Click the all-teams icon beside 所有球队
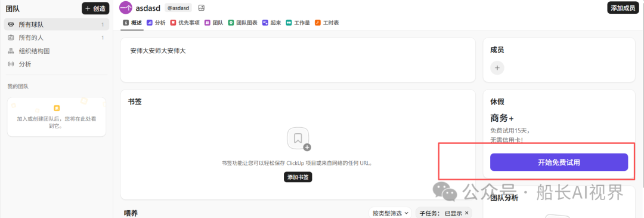The width and height of the screenshot is (644, 218). click(11, 24)
